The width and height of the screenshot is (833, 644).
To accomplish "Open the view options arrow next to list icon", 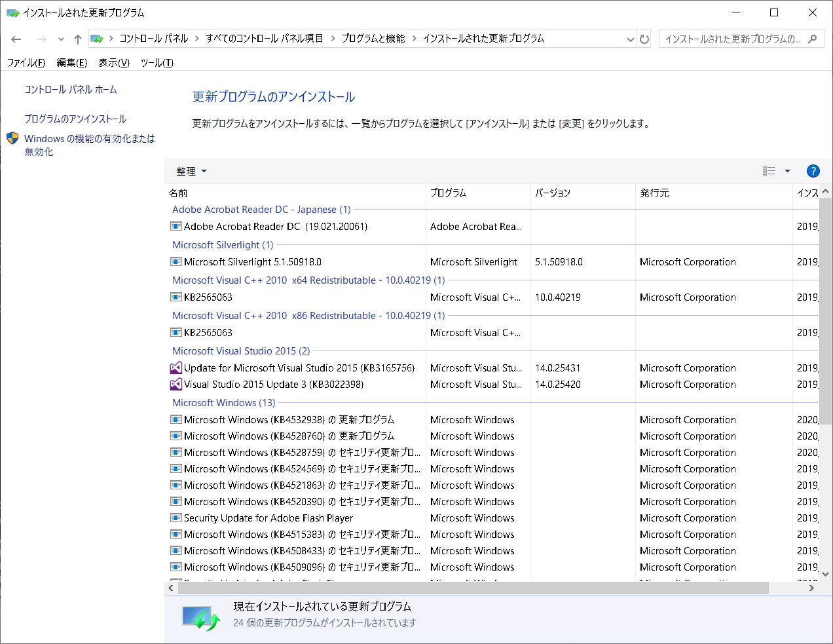I will point(787,171).
